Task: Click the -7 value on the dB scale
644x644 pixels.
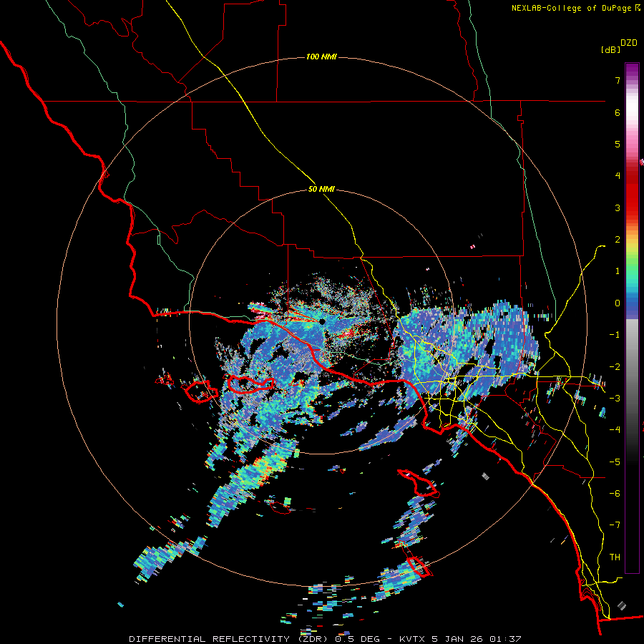Action: click(x=615, y=525)
